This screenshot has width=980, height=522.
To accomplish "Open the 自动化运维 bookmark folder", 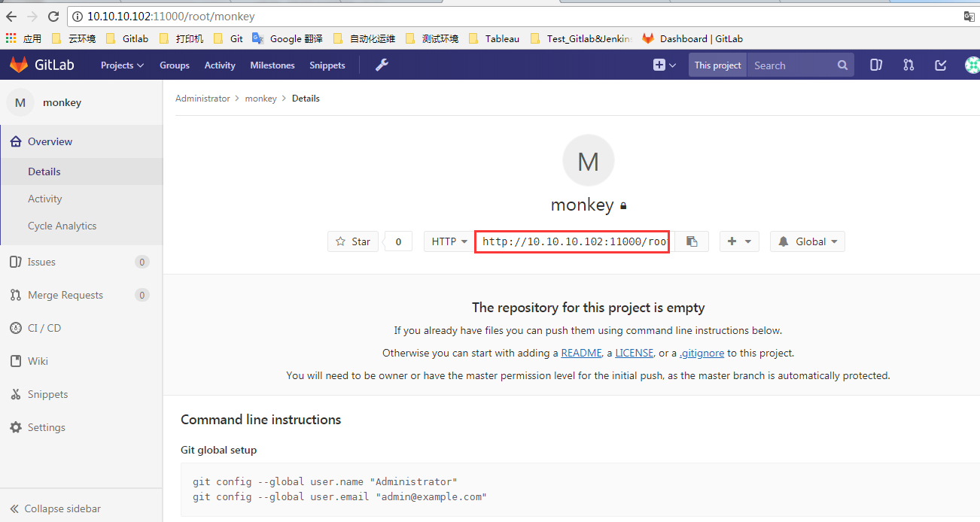I will [364, 38].
